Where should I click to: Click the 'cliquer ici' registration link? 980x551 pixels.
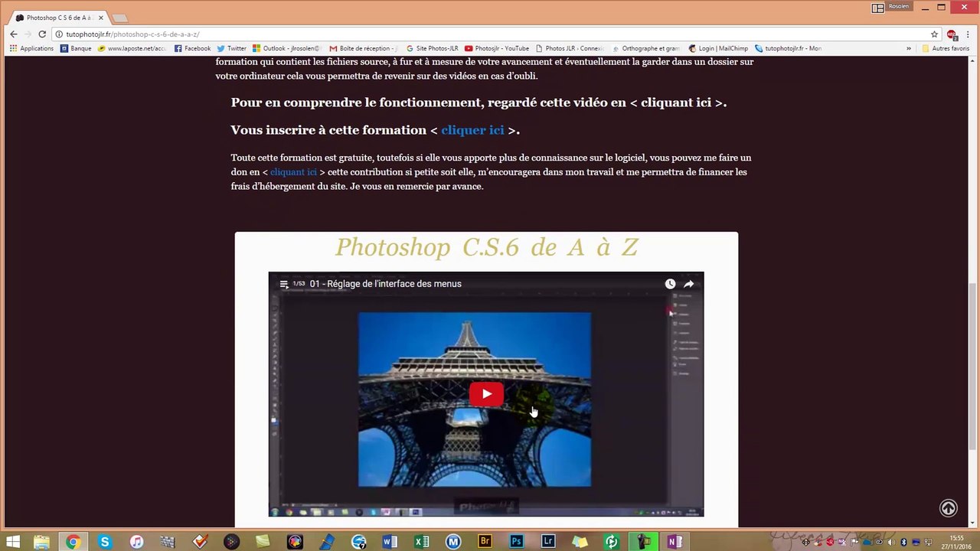click(472, 130)
